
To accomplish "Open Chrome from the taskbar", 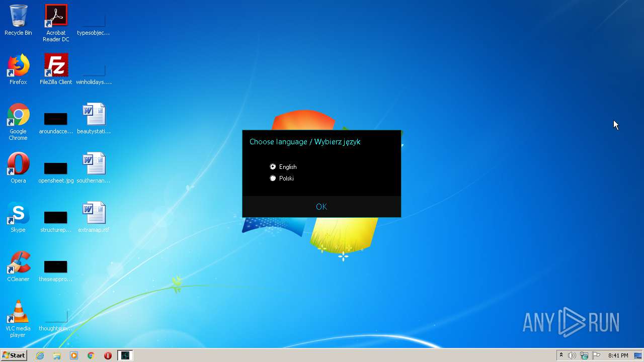I will pos(91,355).
